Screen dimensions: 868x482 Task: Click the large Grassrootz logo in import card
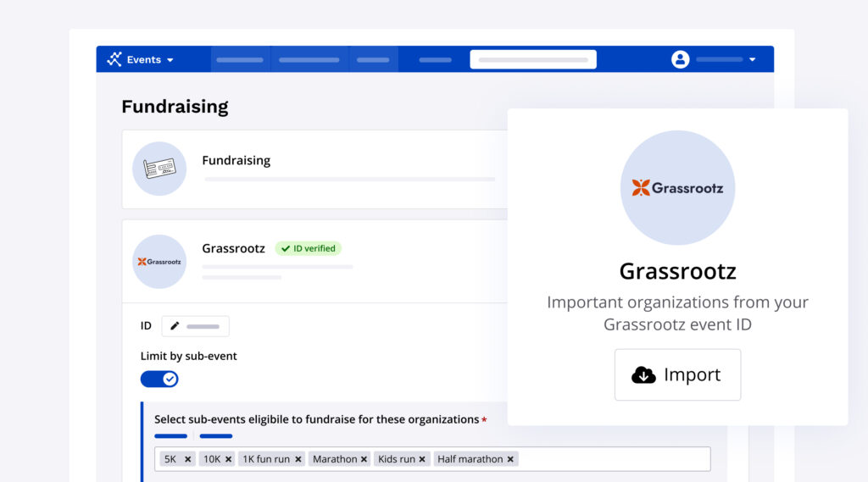pos(677,188)
